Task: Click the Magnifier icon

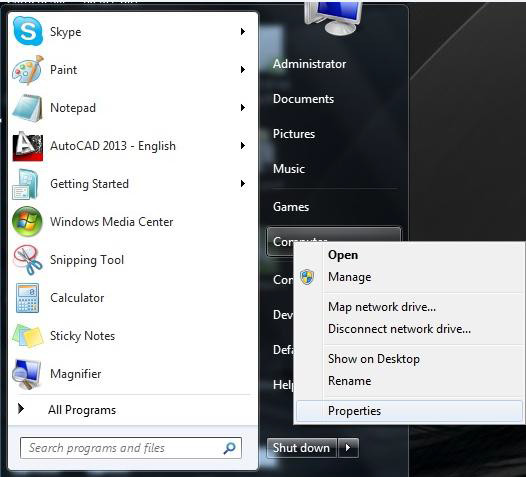Action: (27, 374)
